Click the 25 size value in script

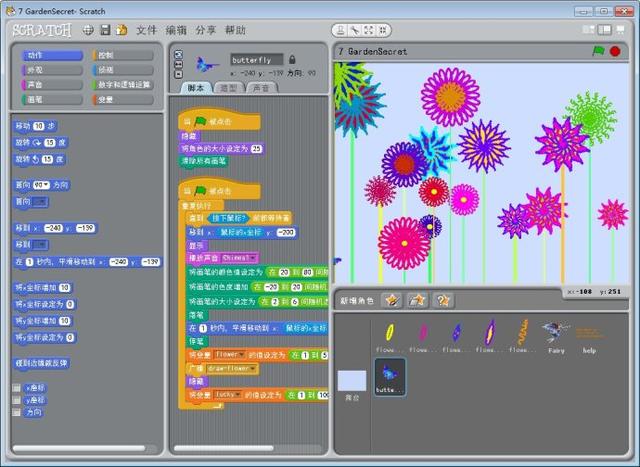256,149
